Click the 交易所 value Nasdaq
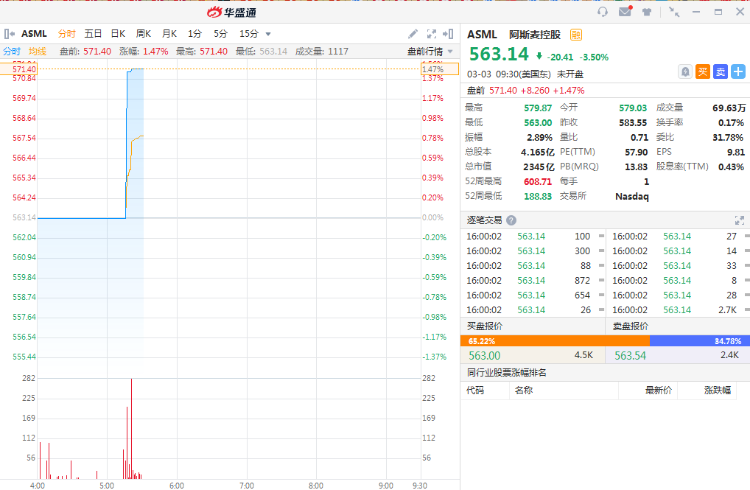The width and height of the screenshot is (750, 490). (632, 196)
